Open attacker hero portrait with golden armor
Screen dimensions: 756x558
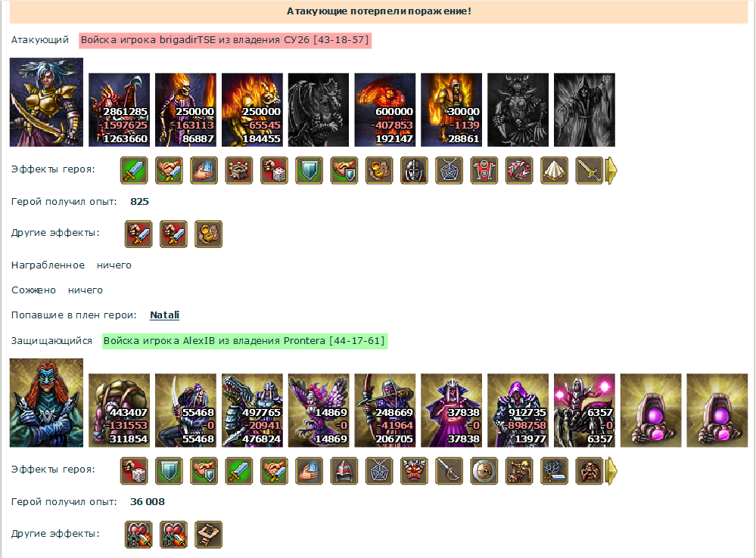[x=46, y=102]
